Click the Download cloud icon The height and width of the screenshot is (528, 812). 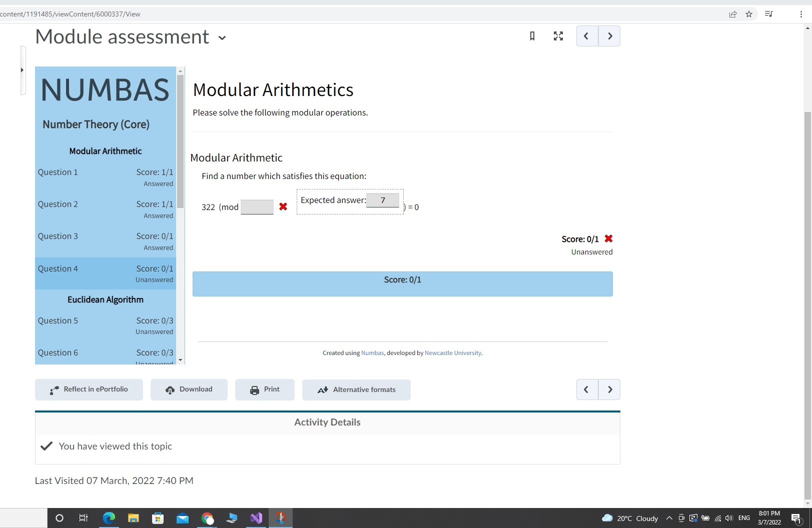coord(170,389)
